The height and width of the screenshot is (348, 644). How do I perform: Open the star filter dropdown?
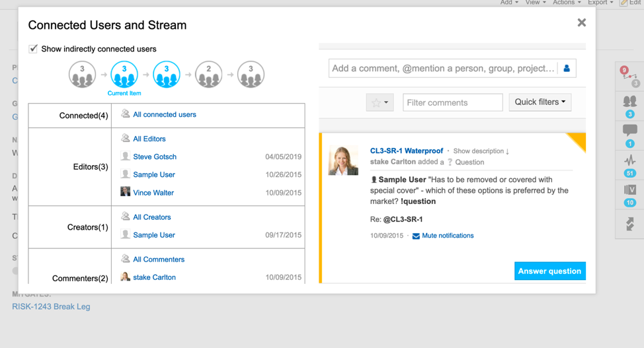click(x=380, y=102)
